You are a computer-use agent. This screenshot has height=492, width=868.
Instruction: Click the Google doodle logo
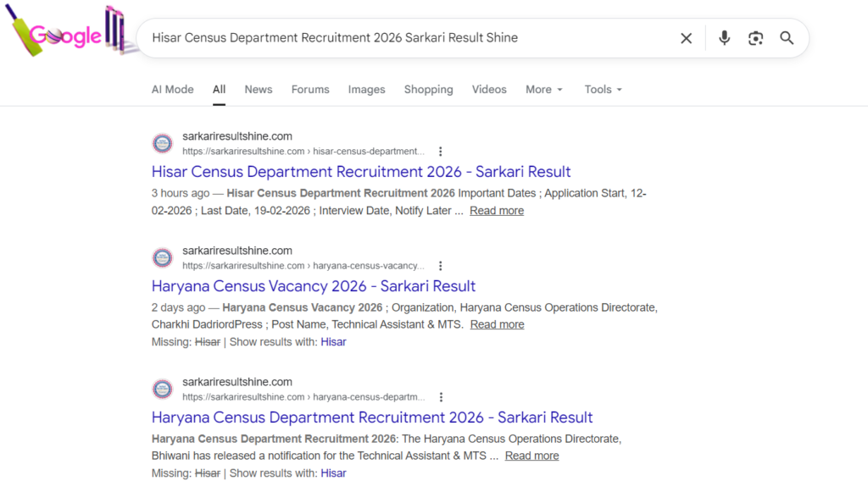pos(68,34)
